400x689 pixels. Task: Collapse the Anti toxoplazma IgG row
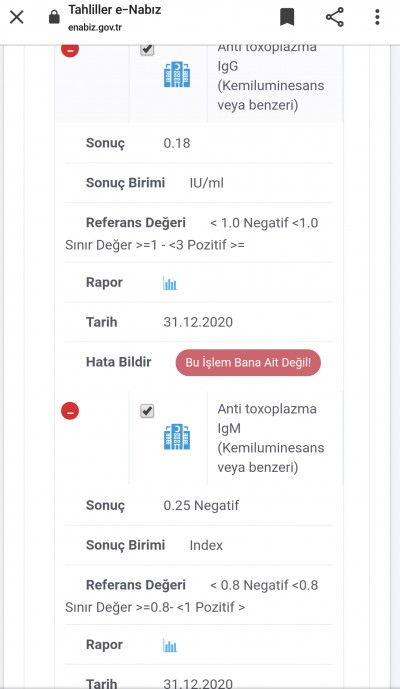coord(70,49)
